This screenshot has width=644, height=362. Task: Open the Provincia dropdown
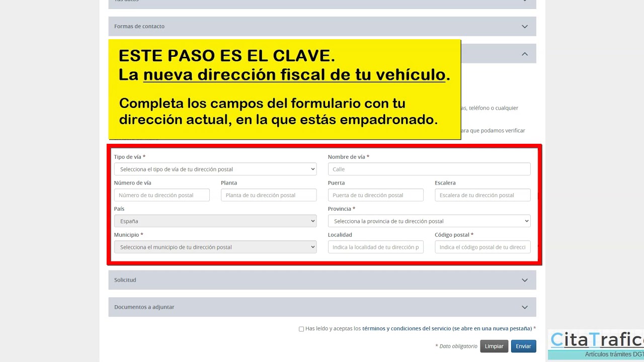point(429,221)
